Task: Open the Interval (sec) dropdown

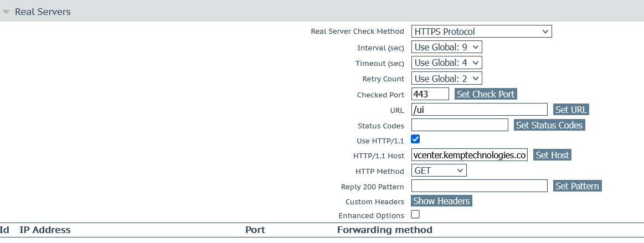Action: 446,47
